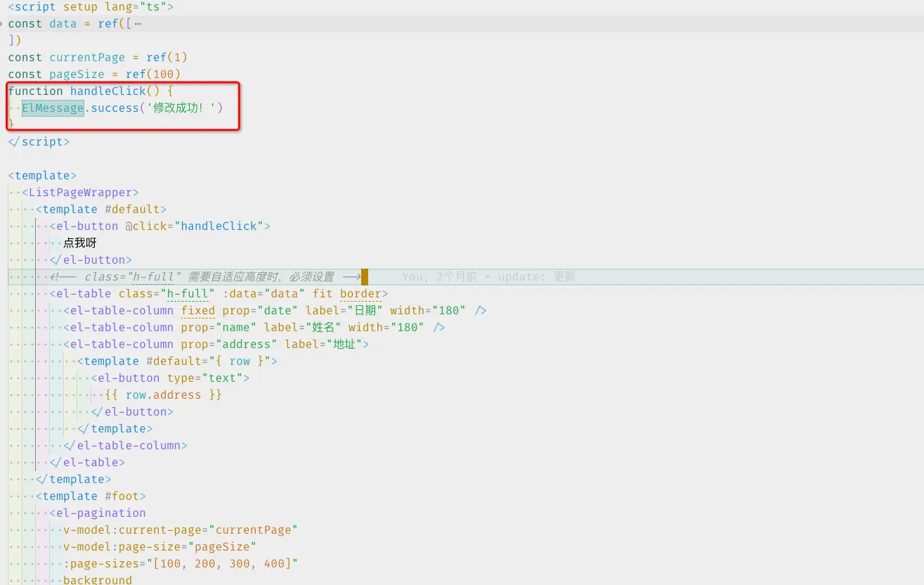The image size is (924, 585).
Task: Click the .success method call
Action: click(x=112, y=108)
